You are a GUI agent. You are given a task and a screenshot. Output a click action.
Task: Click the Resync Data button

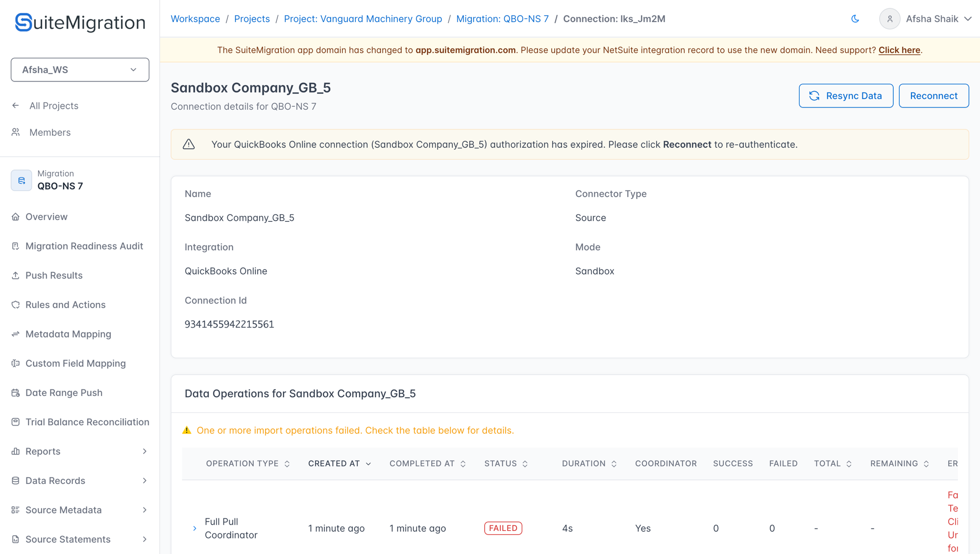pyautogui.click(x=846, y=96)
